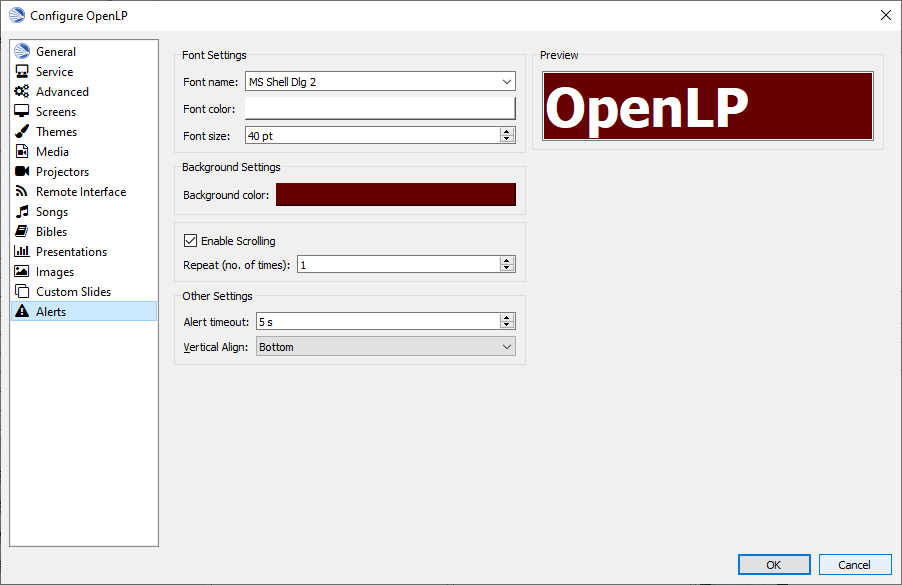Select the Bibles book icon
902x585 pixels.
(x=22, y=231)
